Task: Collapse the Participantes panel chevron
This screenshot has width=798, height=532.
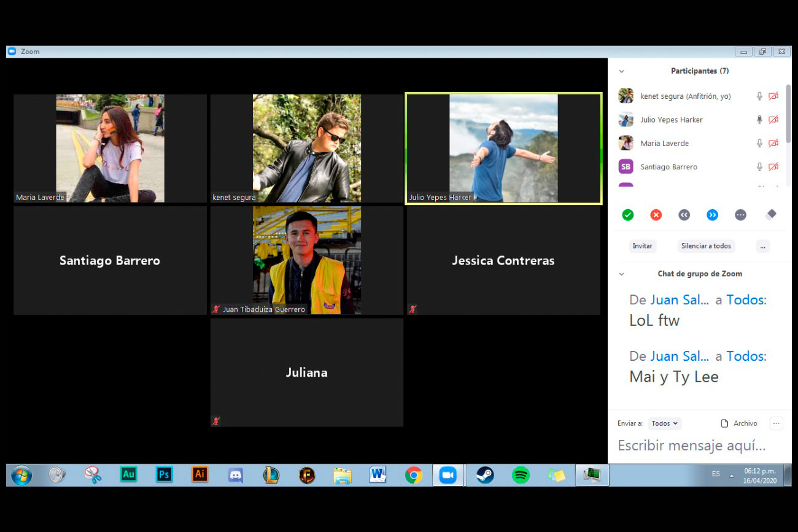Action: tap(621, 71)
